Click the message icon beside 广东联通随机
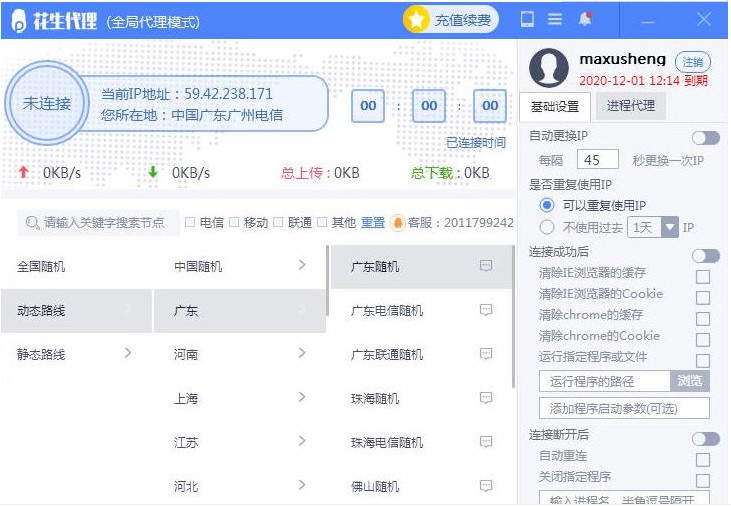 486,354
